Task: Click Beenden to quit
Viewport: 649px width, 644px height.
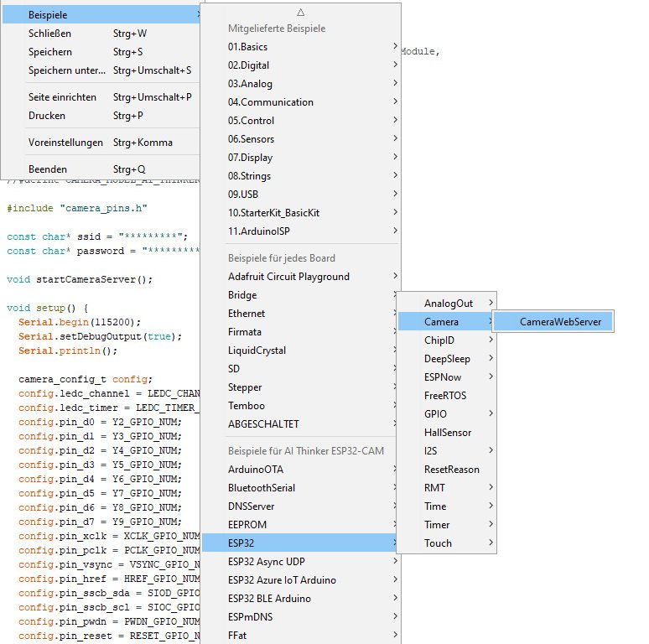Action: pos(48,169)
